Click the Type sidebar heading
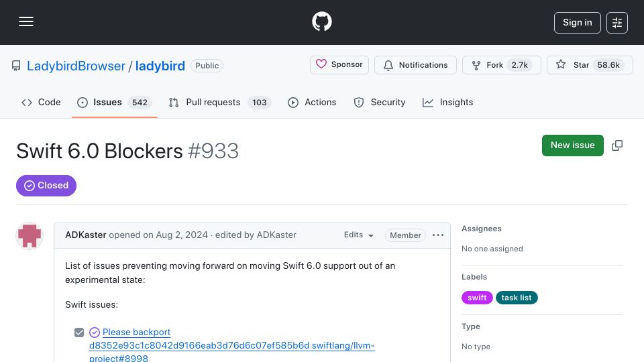The width and height of the screenshot is (644, 362). [x=471, y=326]
